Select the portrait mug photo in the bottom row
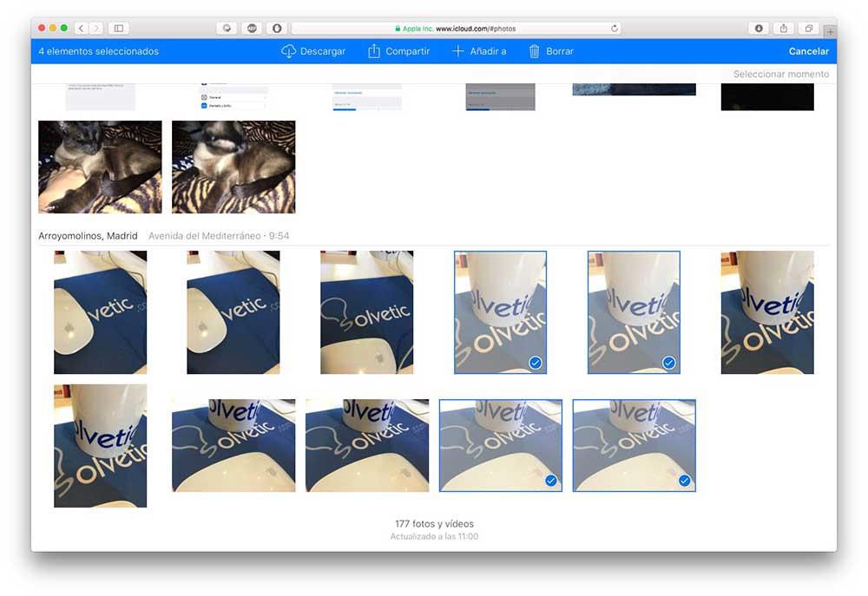868x596 pixels. pyautogui.click(x=100, y=445)
